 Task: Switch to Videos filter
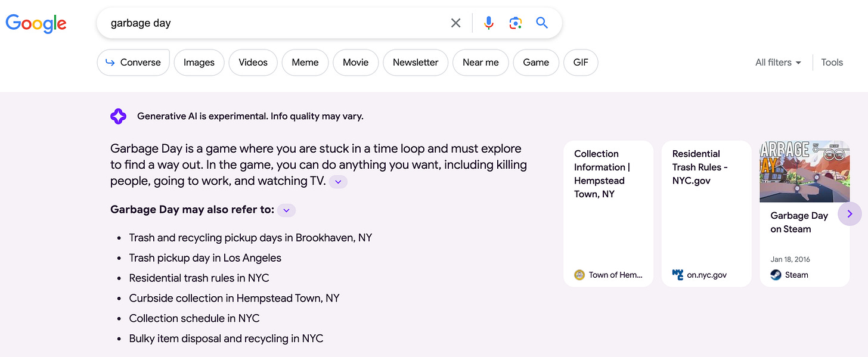(x=253, y=63)
